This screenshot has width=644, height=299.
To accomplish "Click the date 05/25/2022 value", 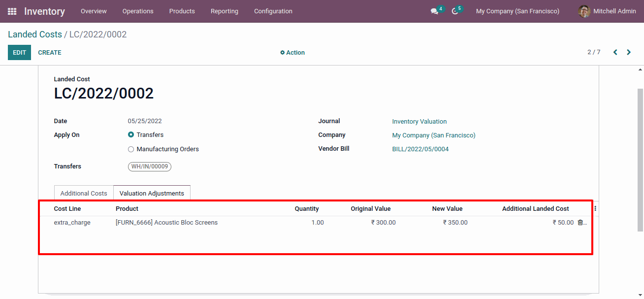I will (145, 121).
